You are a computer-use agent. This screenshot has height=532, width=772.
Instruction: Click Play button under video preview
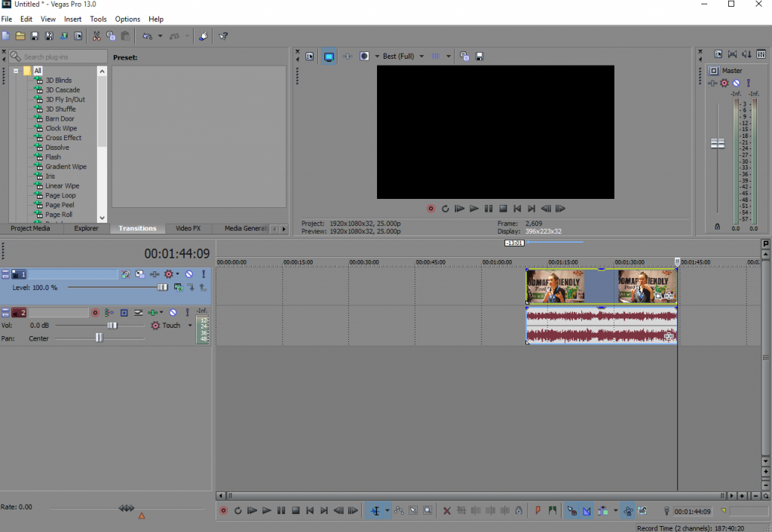[x=474, y=209]
